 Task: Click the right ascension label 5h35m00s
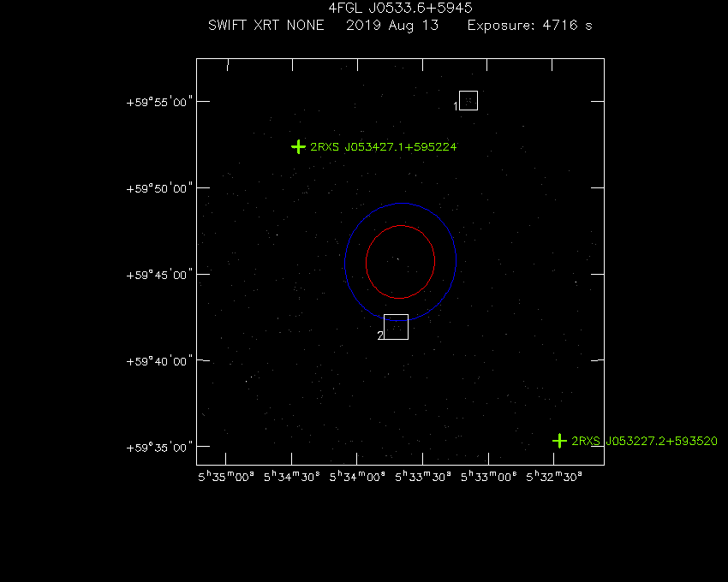point(226,477)
